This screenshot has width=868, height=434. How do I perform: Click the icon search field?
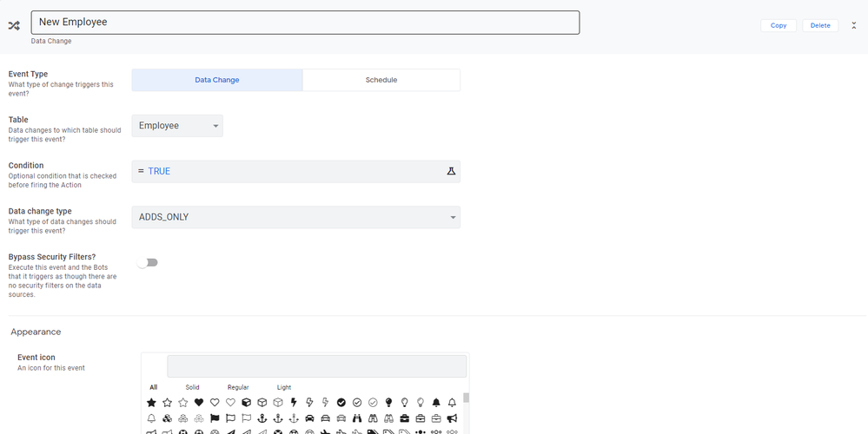click(x=316, y=366)
